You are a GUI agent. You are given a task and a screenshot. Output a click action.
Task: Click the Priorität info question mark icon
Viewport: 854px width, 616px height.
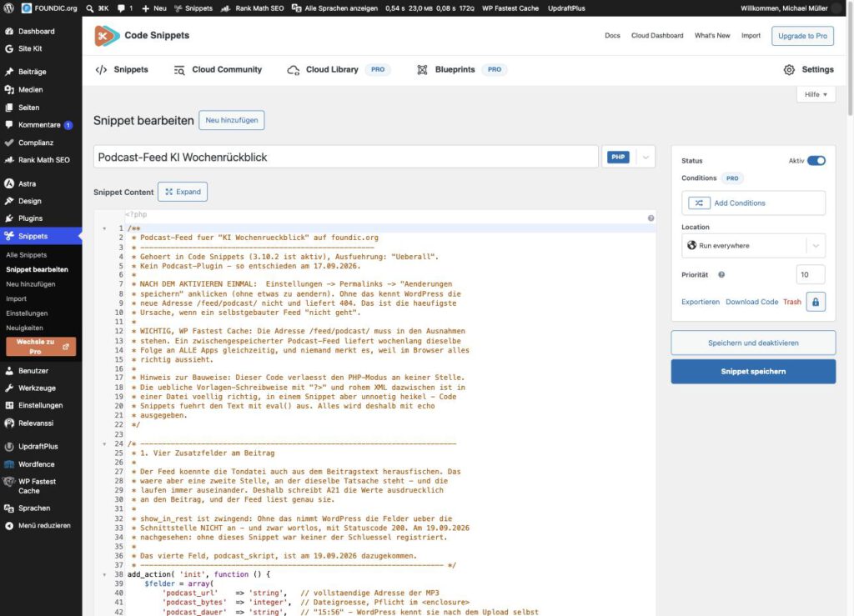click(721, 275)
